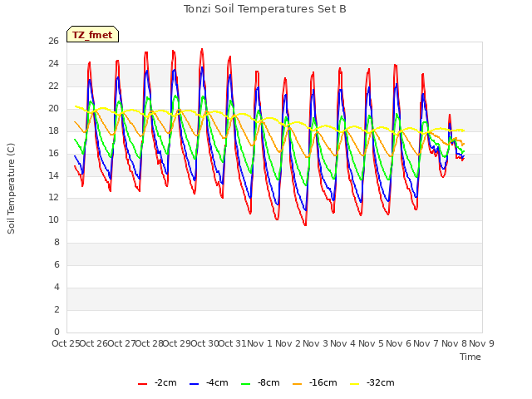Click the 14 y-axis tick label

tap(53, 175)
